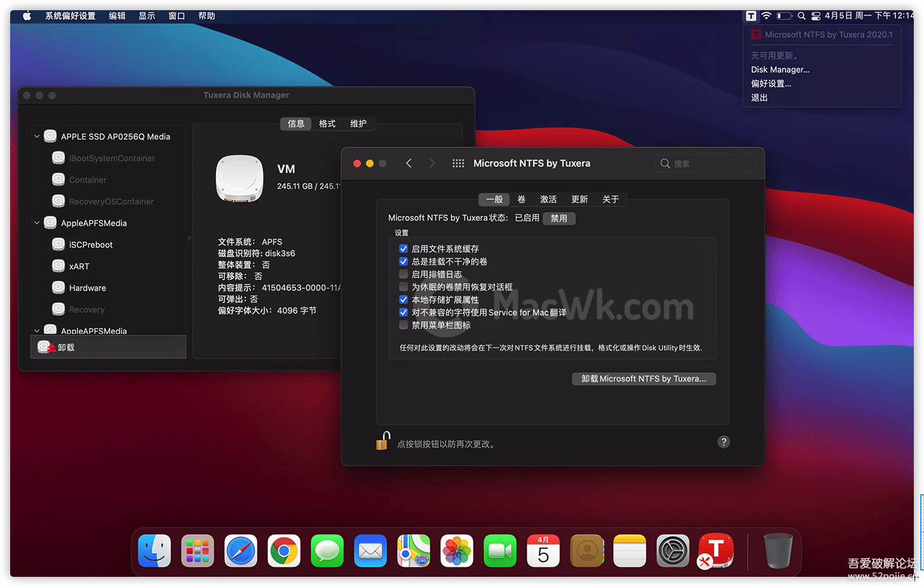This screenshot has height=587, width=924.
Task: Enable the 启用排错日志 checkbox
Action: tap(403, 274)
